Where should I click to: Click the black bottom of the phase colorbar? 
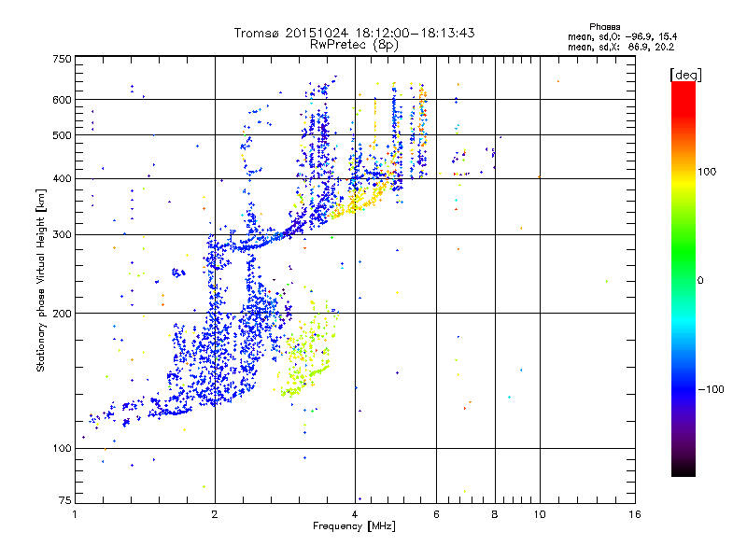tap(684, 469)
